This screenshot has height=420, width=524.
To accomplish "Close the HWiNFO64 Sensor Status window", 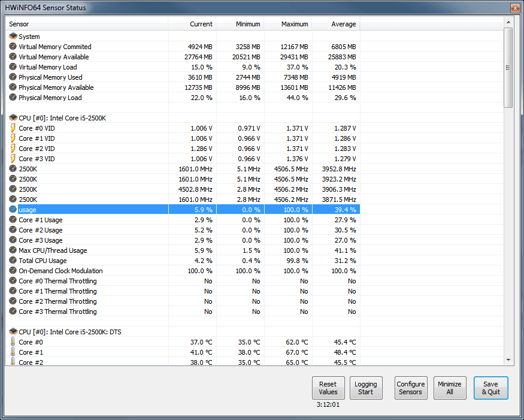I will pos(514,8).
